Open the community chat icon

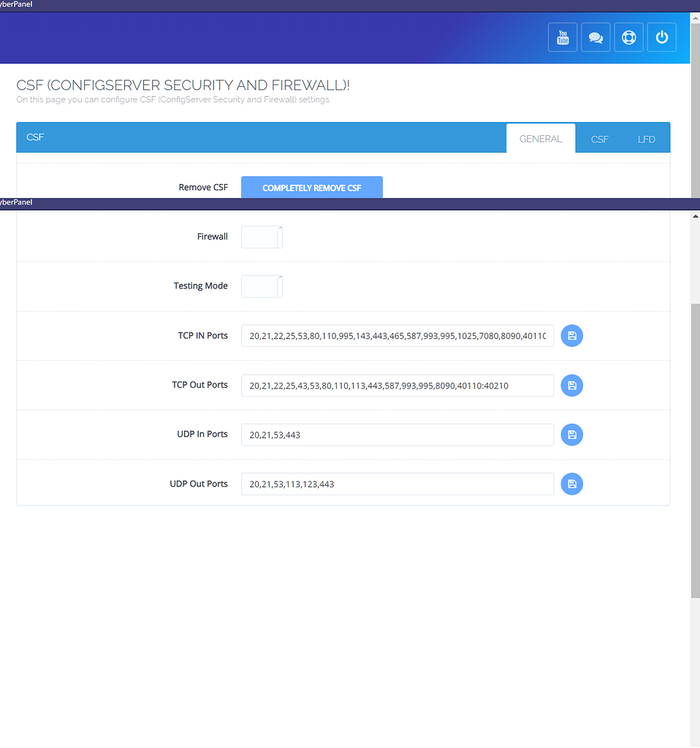[x=596, y=37]
